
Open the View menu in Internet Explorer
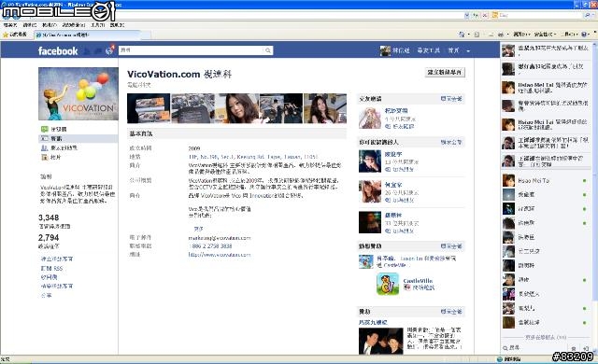tap(50, 25)
